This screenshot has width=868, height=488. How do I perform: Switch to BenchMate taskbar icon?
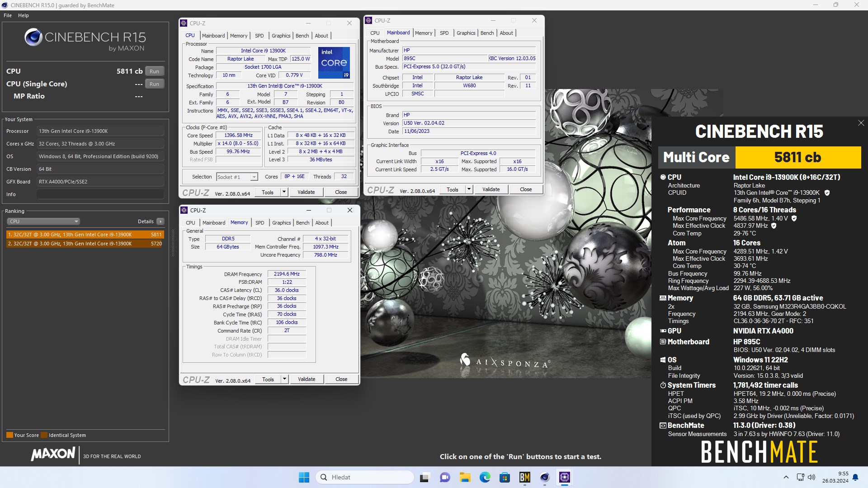click(x=525, y=477)
